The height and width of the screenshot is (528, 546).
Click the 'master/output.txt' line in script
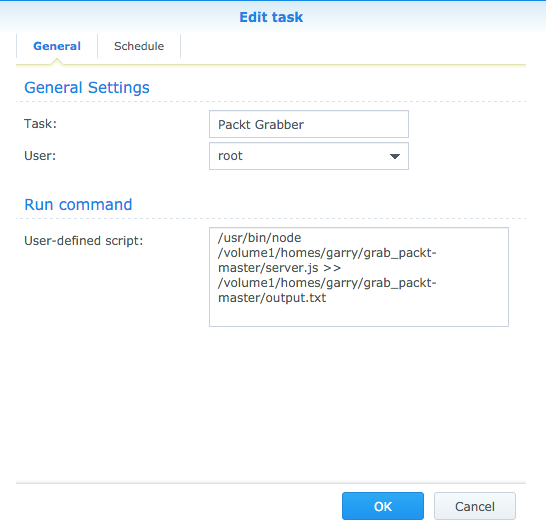tap(272, 298)
